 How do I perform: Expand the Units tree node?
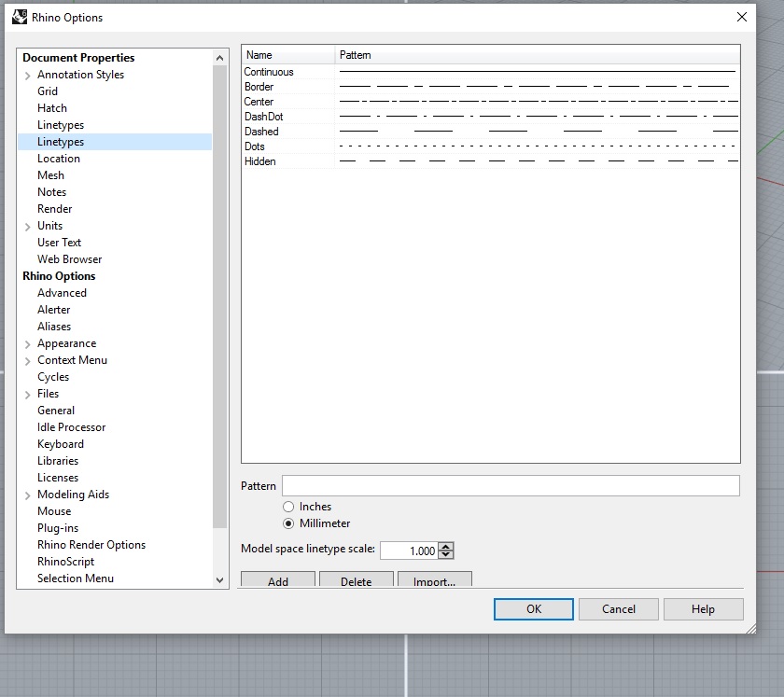click(27, 227)
